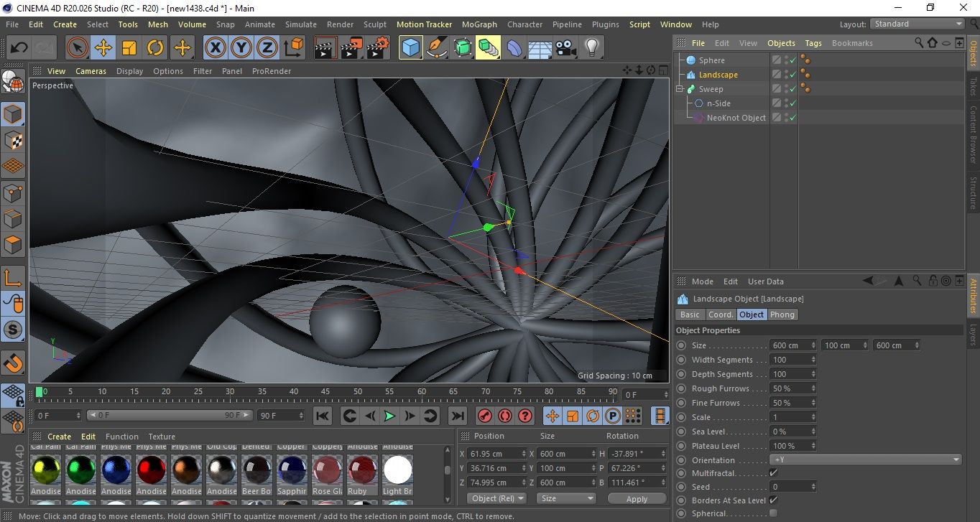Open the Layout Standard dropdown
Viewport: 980px width, 522px height.
point(917,24)
